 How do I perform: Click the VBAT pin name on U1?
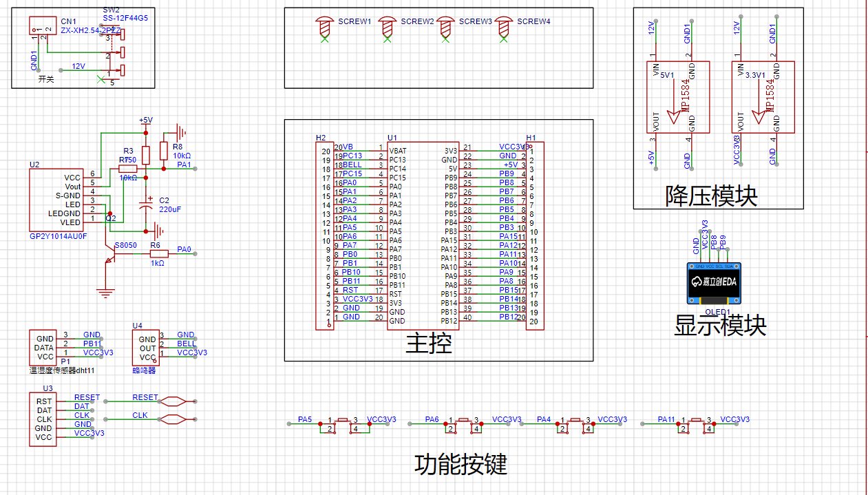point(398,151)
